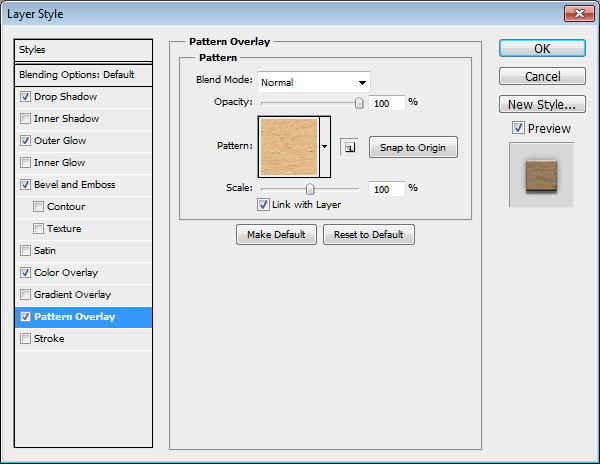Uncheck the Drop Shadow effect
The height and width of the screenshot is (464, 600).
click(25, 97)
